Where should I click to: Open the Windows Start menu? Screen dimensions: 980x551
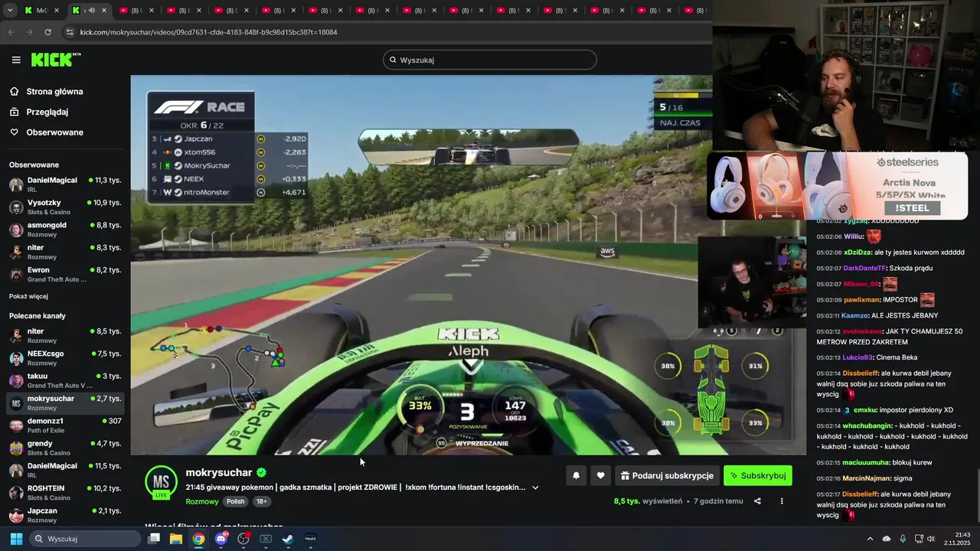[x=16, y=539]
